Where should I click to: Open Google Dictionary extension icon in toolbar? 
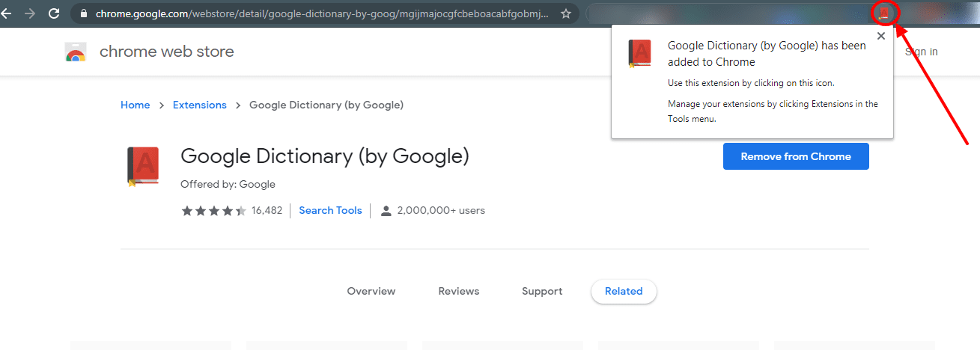(884, 13)
